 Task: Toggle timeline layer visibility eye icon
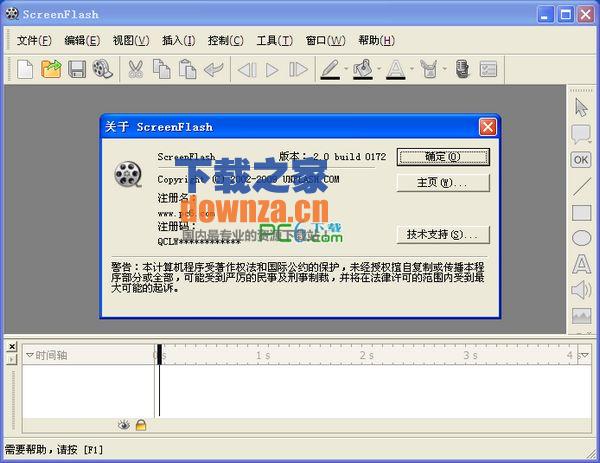click(124, 425)
